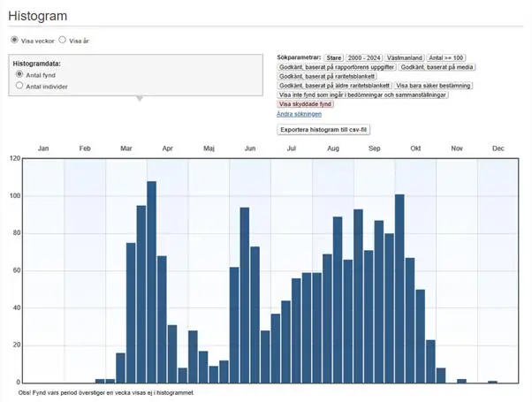Click the red 'Visa skyddade fynd' tag

[306, 104]
